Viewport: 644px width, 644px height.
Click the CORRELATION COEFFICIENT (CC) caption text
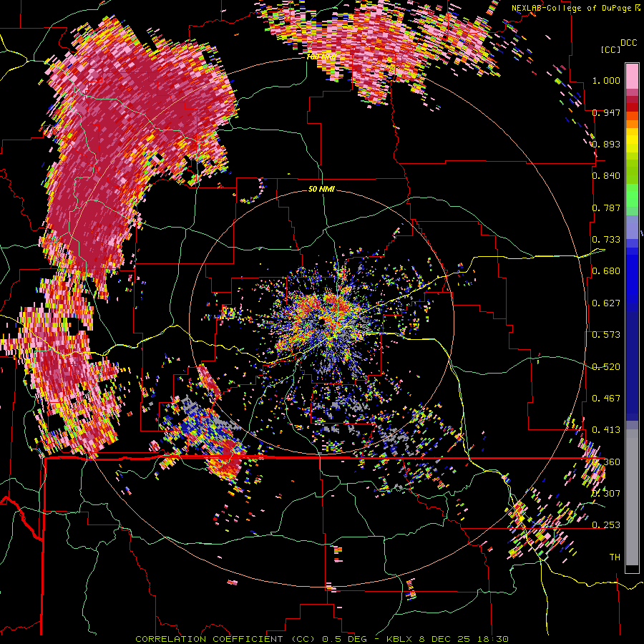[x=225, y=639]
